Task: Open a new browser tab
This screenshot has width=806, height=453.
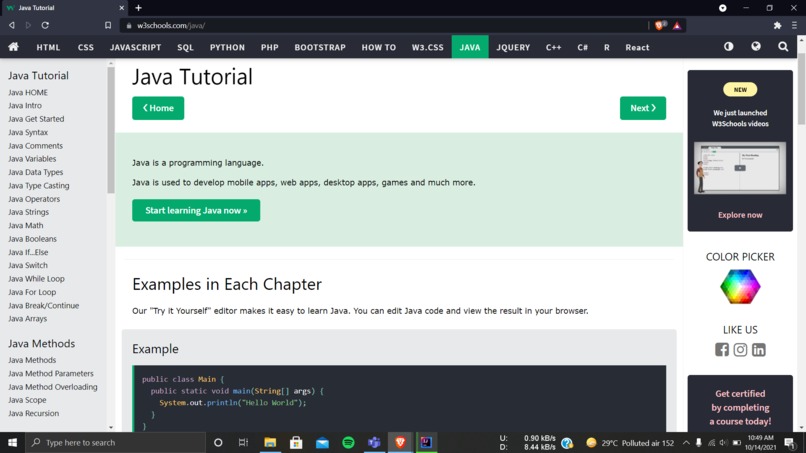Action: click(138, 8)
